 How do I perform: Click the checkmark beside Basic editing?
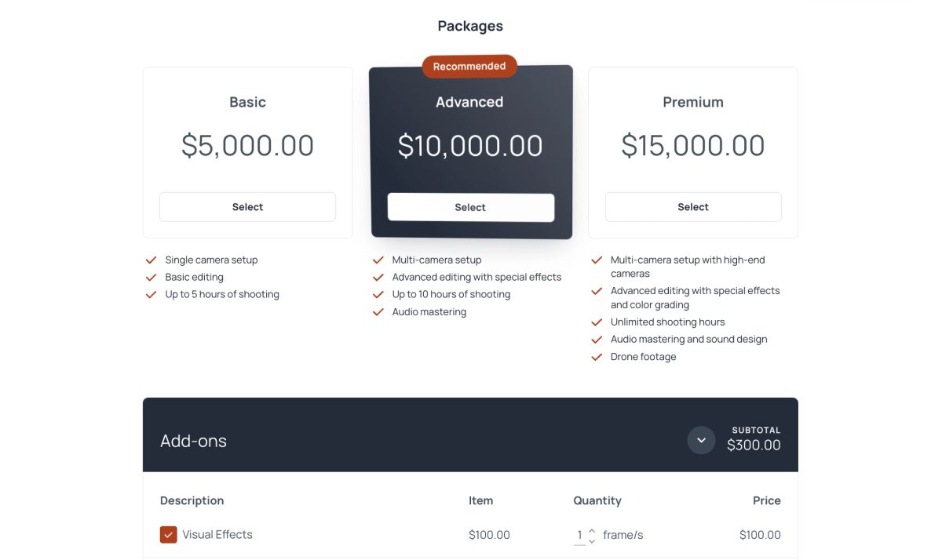click(151, 277)
